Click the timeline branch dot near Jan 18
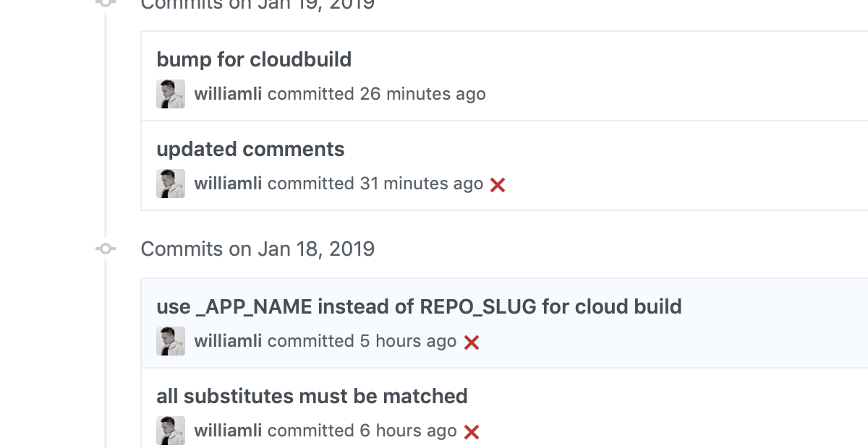 [106, 249]
